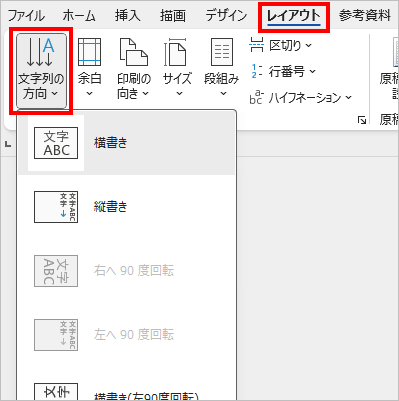Viewport: 399px width, 401px height.
Task: Choose 横書き from the direction menu
Action: click(126, 143)
